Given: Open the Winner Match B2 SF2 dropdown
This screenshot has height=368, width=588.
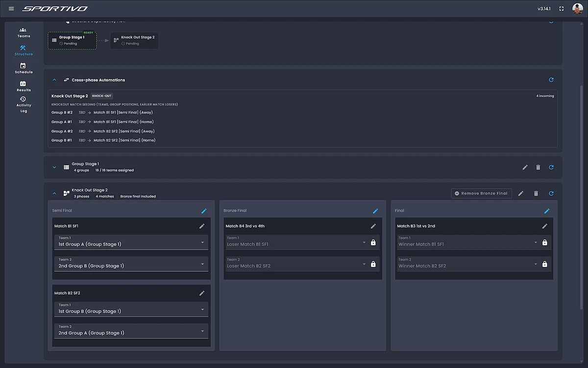Looking at the screenshot, I should pyautogui.click(x=468, y=263).
